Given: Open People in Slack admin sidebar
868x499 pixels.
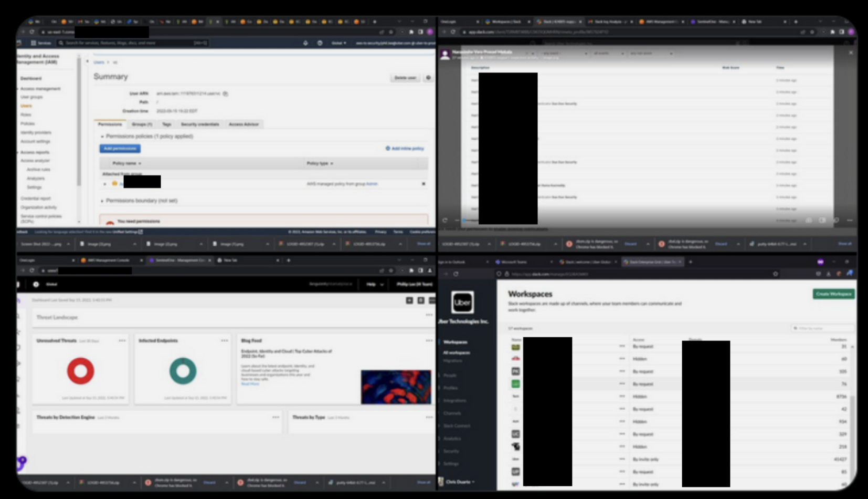Looking at the screenshot, I should [x=450, y=376].
